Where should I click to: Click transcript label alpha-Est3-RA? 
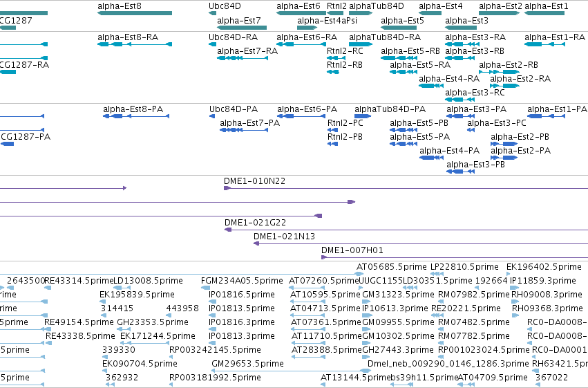pyautogui.click(x=475, y=37)
